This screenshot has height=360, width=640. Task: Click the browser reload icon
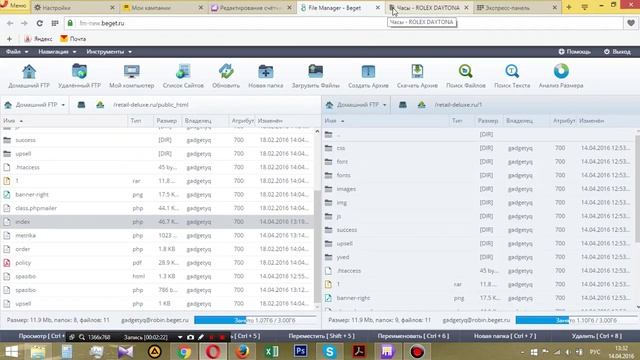click(40, 23)
